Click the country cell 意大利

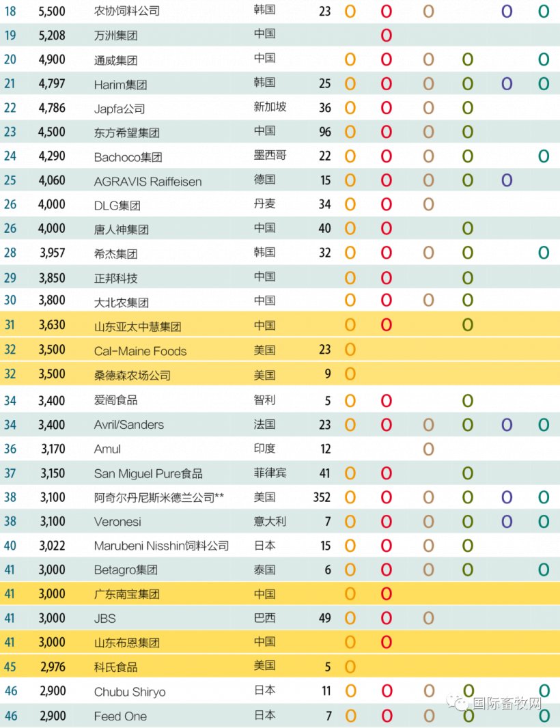(270, 521)
